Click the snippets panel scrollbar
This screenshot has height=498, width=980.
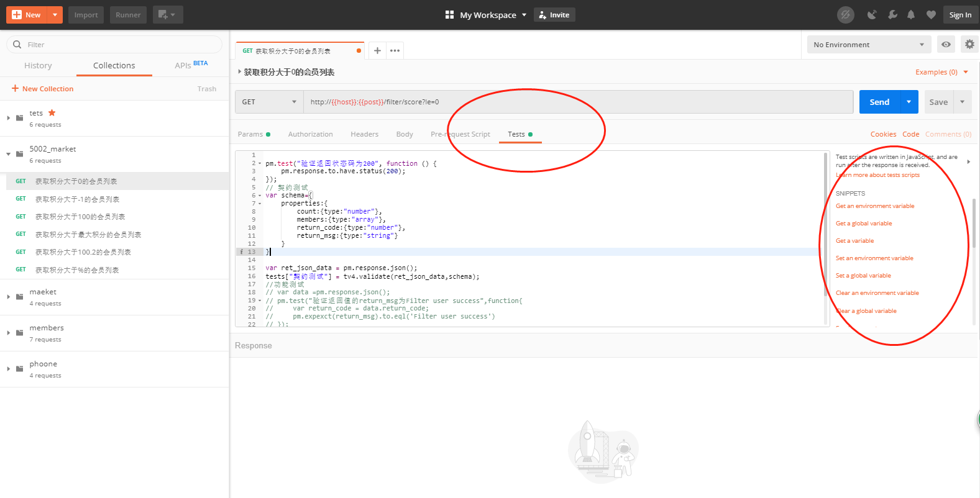click(974, 224)
